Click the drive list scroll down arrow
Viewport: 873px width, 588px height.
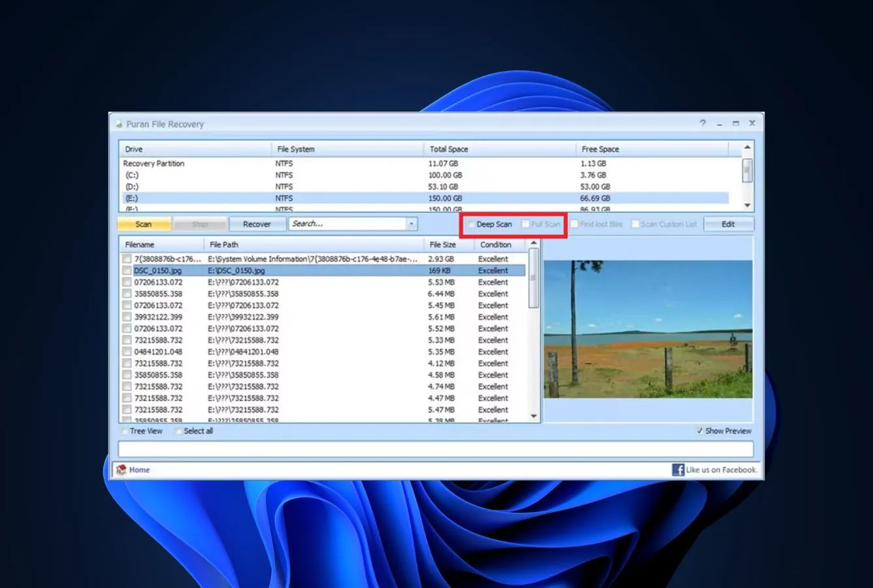[x=747, y=205]
